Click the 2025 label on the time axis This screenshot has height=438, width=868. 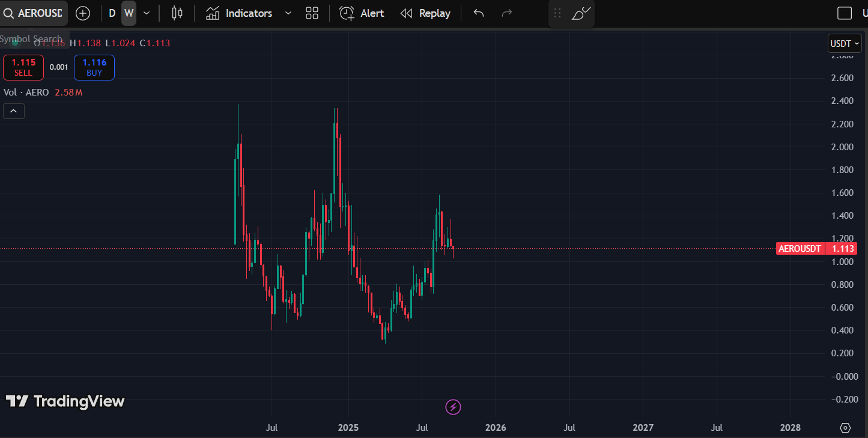pyautogui.click(x=348, y=428)
